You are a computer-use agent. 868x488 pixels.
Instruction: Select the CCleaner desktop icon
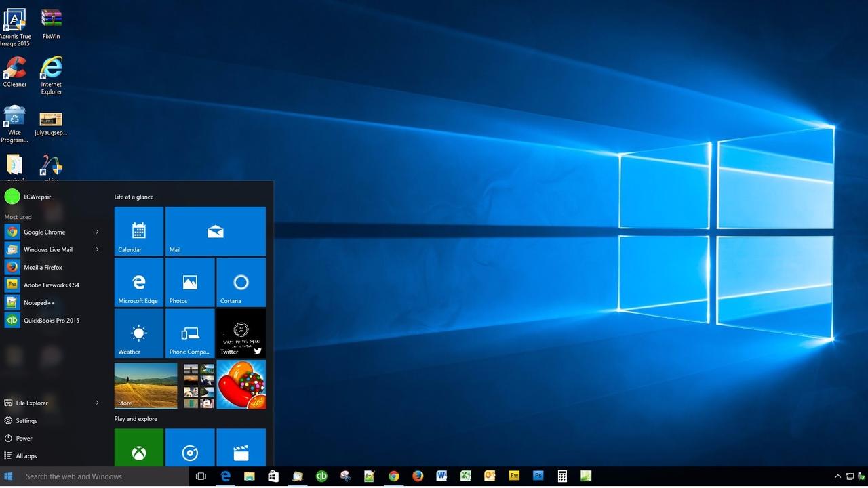click(15, 72)
